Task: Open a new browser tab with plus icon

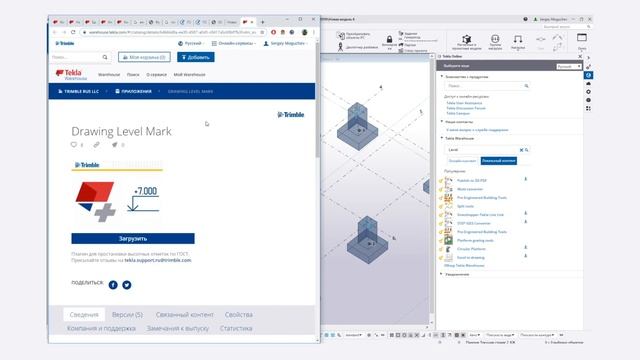Action: [262, 22]
